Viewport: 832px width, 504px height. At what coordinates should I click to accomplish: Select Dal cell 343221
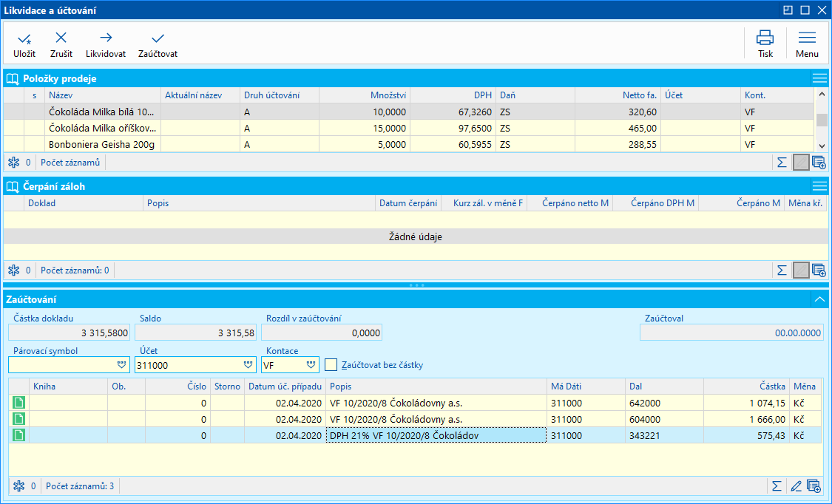pos(664,435)
